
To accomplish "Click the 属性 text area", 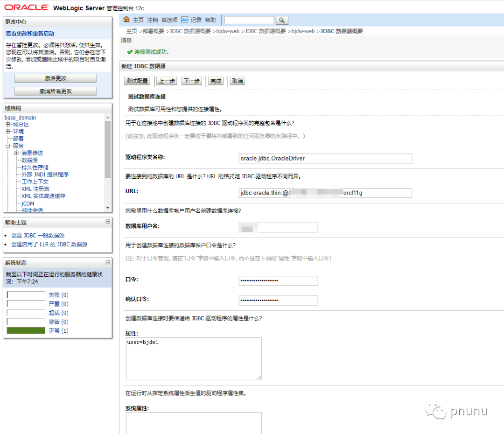I will pos(194,359).
